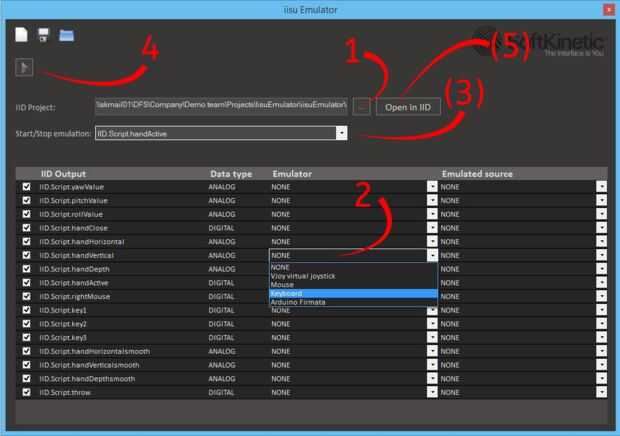
Task: Toggle the IID.Script.handVertical checkbox
Action: point(26,255)
